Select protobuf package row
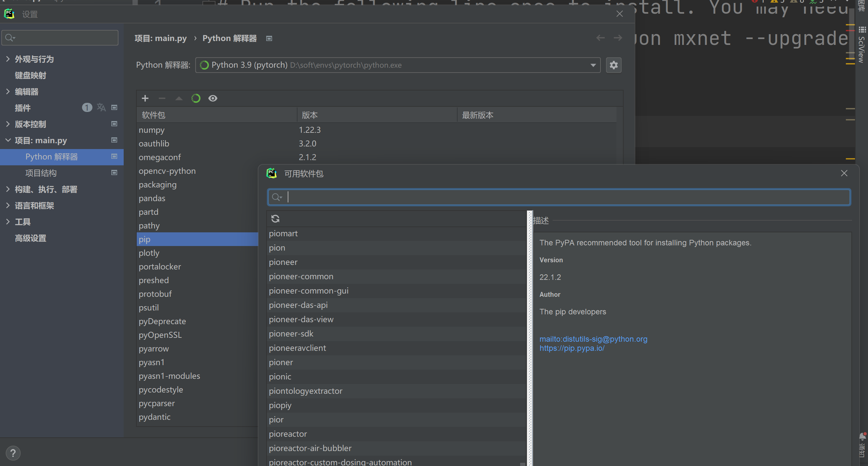This screenshot has height=466, width=868. coord(198,294)
